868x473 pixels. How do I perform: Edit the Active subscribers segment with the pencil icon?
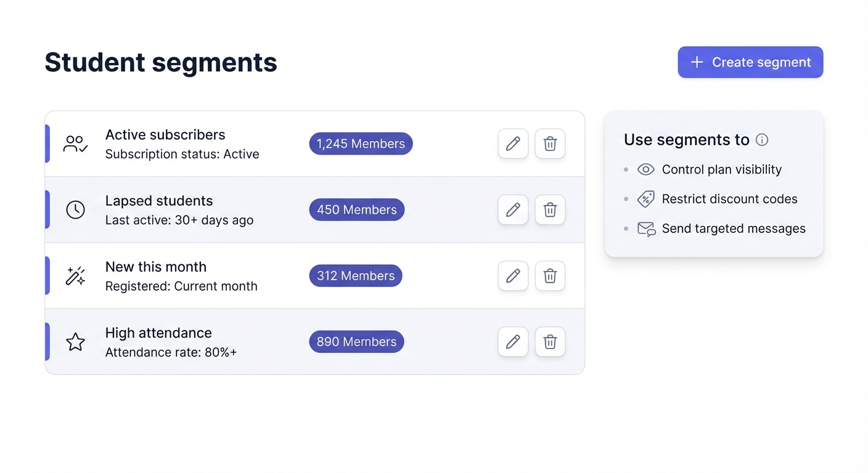(513, 144)
